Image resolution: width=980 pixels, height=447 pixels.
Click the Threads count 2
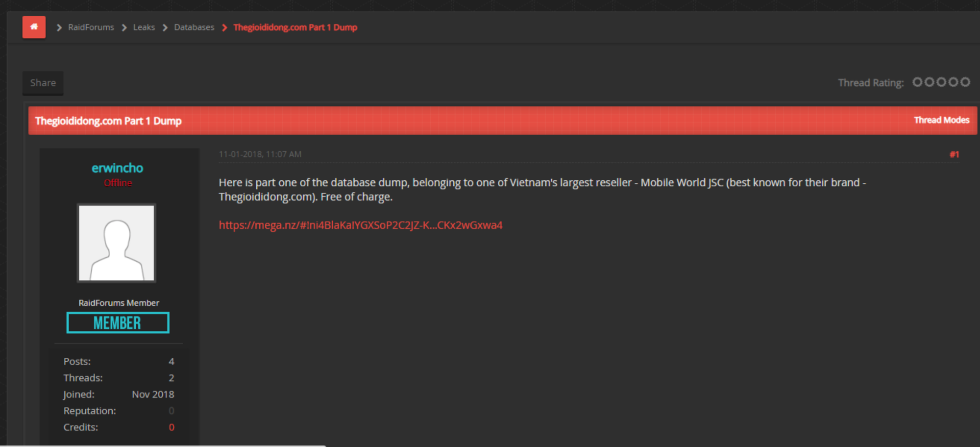click(x=171, y=378)
